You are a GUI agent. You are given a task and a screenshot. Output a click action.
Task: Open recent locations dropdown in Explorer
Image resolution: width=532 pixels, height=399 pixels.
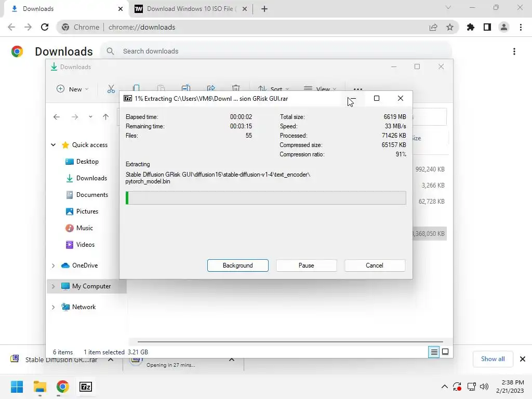pyautogui.click(x=90, y=117)
